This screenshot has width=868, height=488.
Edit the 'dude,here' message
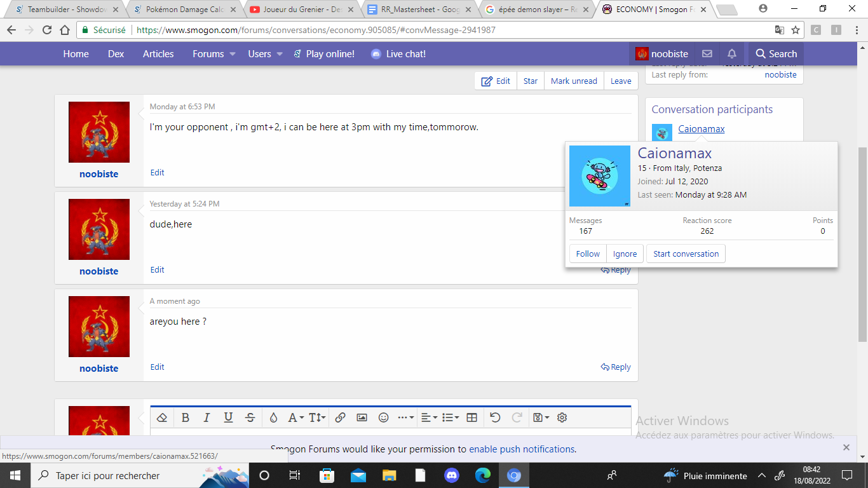(157, 269)
